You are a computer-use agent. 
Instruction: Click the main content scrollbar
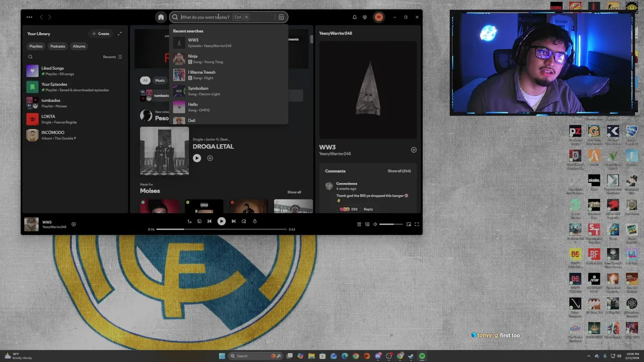tap(312, 39)
